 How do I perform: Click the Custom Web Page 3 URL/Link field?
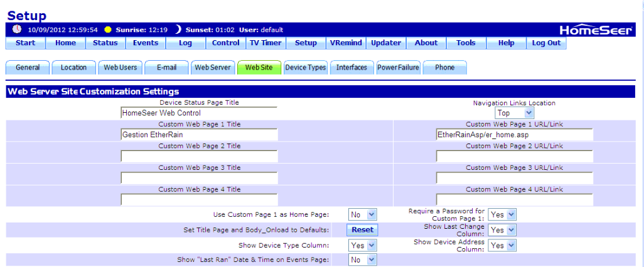point(514,178)
